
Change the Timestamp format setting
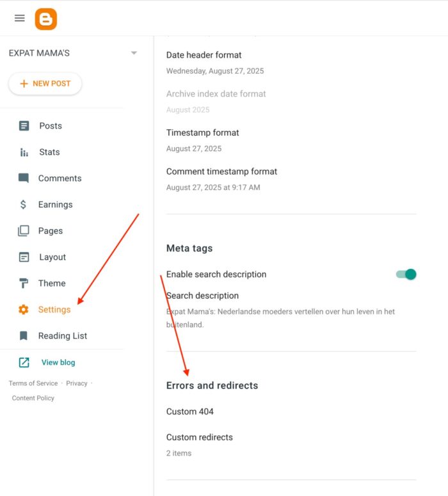point(202,133)
